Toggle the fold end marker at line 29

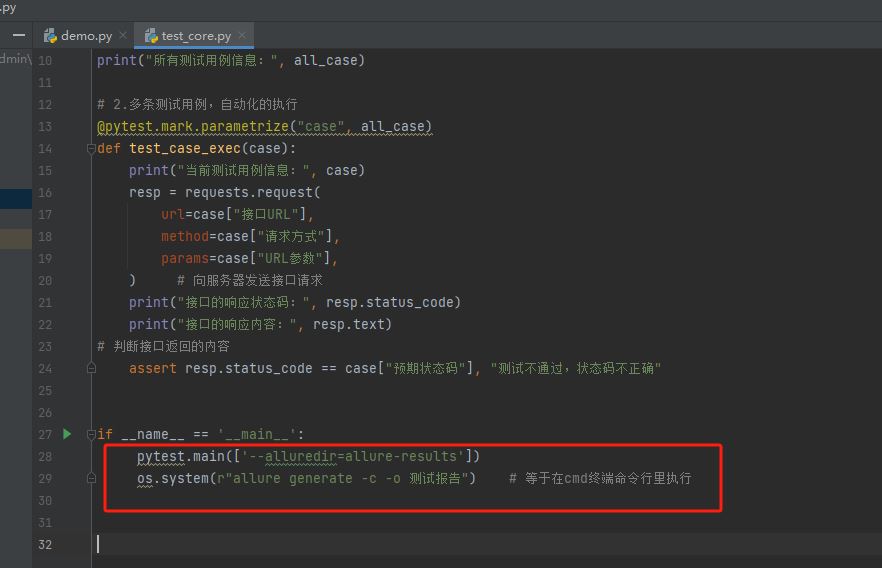point(91,478)
